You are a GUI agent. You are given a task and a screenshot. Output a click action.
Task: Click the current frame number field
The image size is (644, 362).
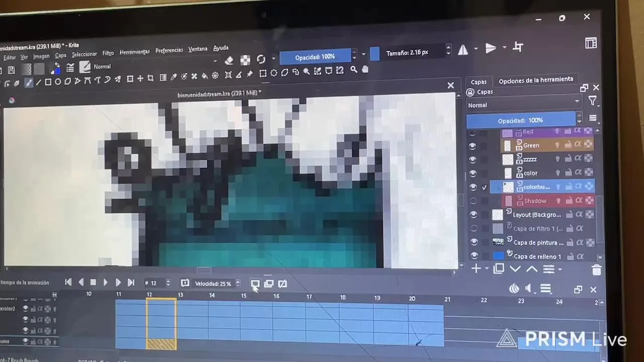[157, 283]
